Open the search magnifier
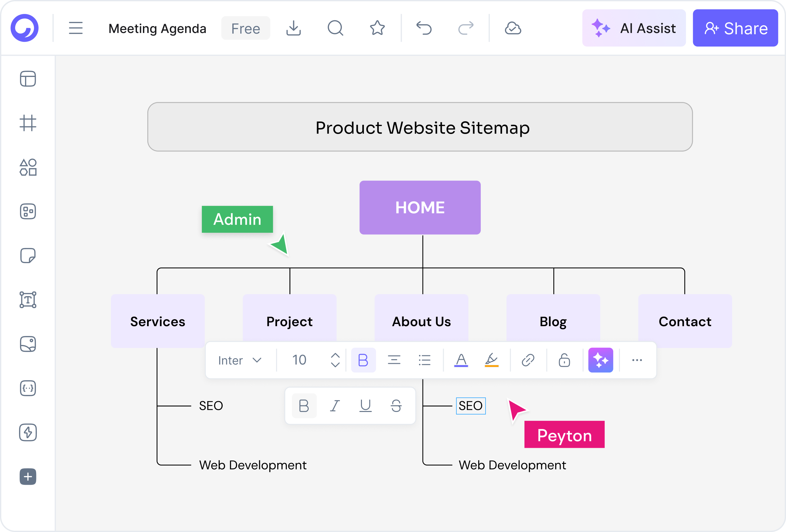786x532 pixels. [x=336, y=28]
